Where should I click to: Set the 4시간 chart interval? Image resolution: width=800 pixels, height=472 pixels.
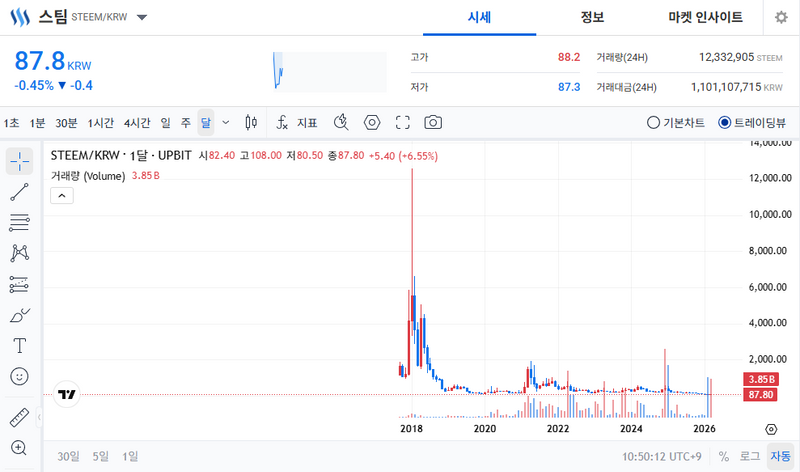point(137,122)
